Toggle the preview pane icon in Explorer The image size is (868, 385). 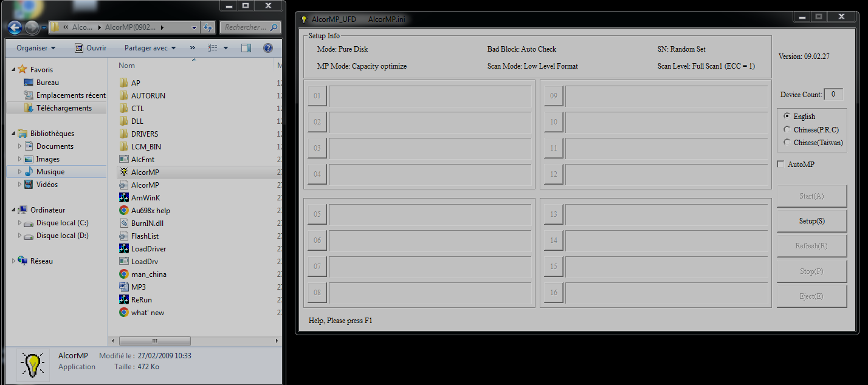(x=246, y=48)
